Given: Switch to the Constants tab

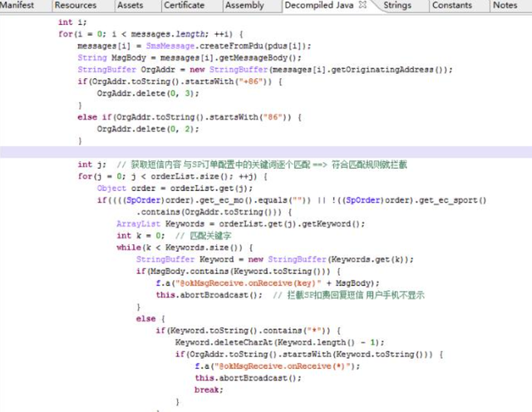Looking at the screenshot, I should 452,5.
